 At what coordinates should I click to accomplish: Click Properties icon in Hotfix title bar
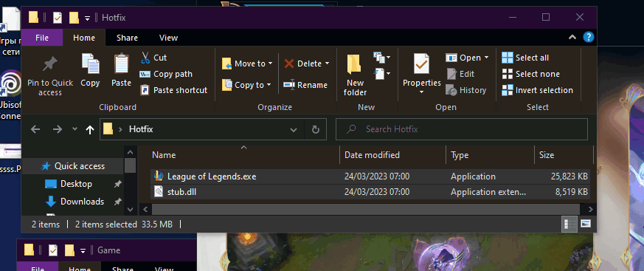(x=58, y=18)
